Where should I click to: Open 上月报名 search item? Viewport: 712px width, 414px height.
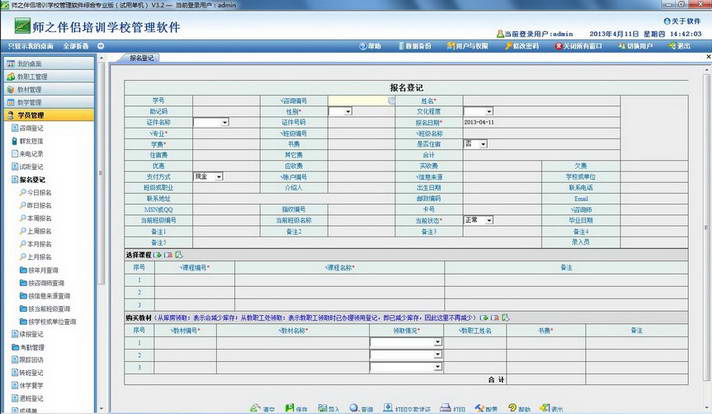pyautogui.click(x=35, y=256)
